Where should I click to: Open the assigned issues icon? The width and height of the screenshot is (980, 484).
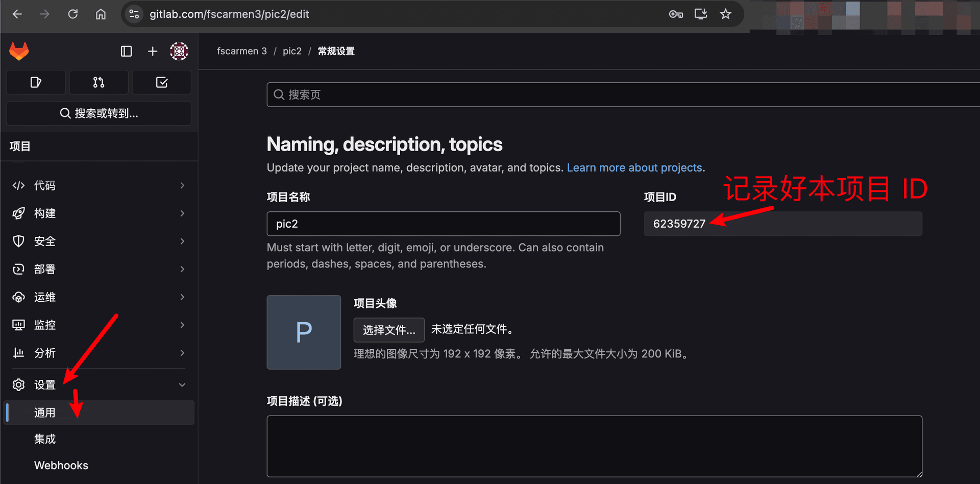[x=36, y=82]
